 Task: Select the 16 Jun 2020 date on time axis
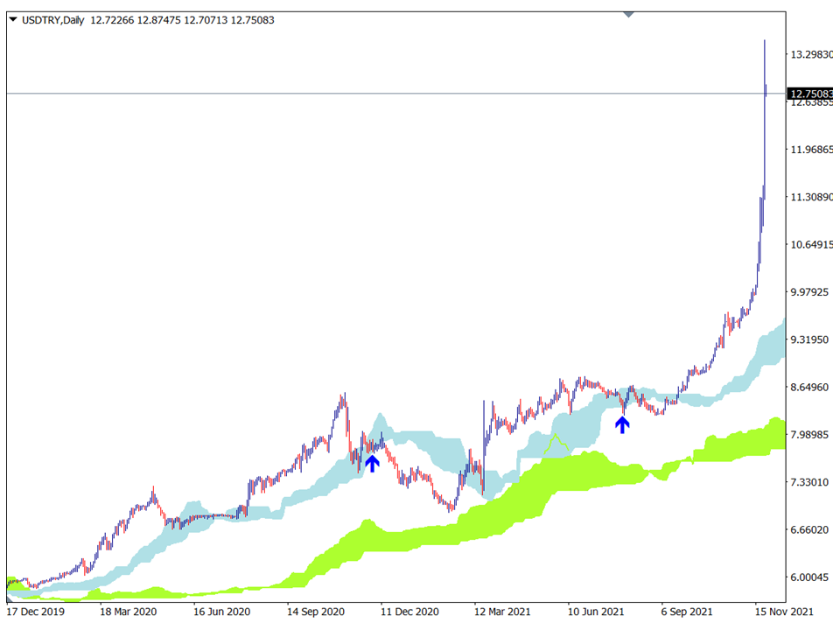221,612
